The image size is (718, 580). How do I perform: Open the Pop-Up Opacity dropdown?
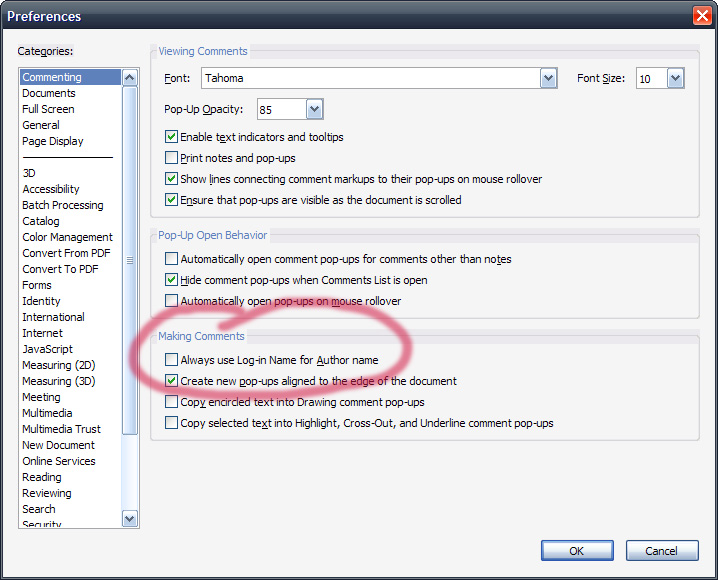tap(315, 109)
